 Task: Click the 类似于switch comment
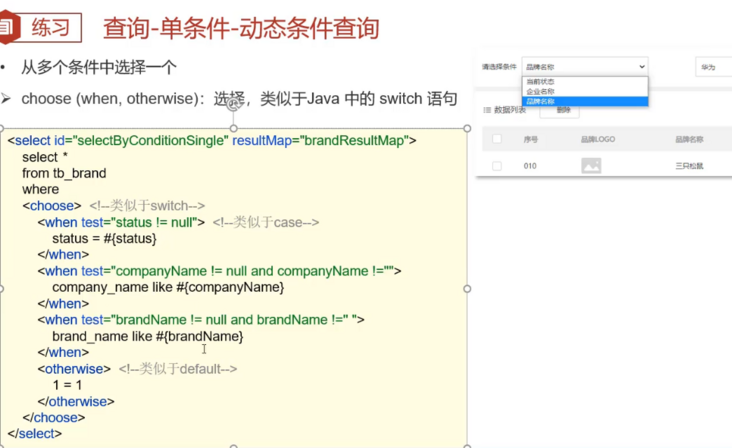[147, 206]
